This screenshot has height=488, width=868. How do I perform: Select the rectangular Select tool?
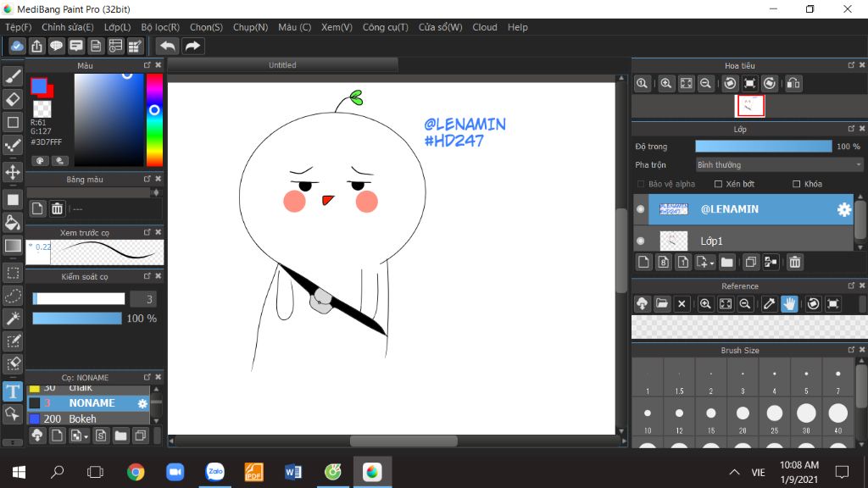[x=13, y=273]
